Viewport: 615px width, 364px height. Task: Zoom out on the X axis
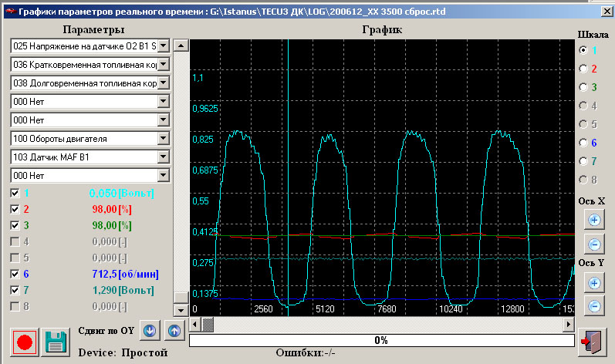pos(594,244)
